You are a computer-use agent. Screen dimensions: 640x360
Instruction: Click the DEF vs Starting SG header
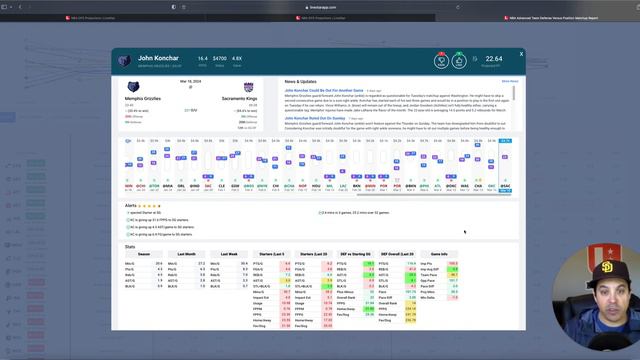point(356,254)
